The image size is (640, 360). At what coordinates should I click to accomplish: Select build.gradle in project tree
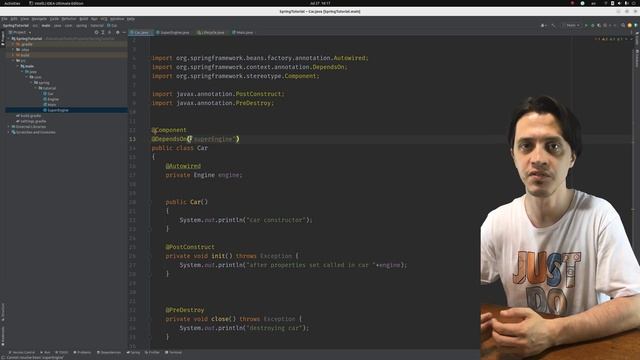(x=29, y=116)
